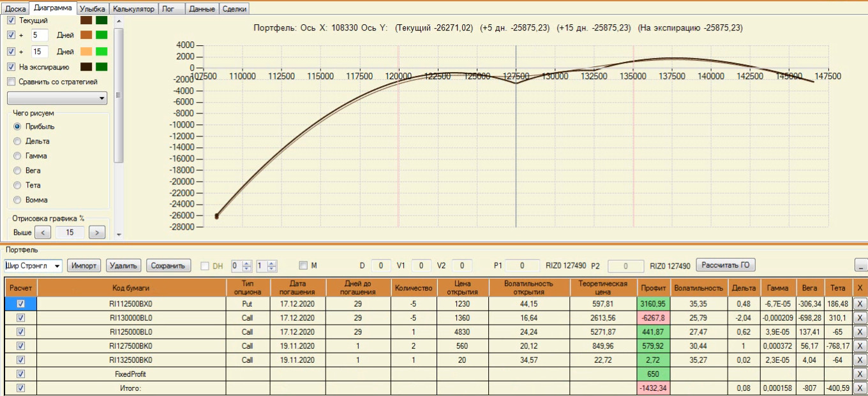Open the strategy comparison dropdown
868x396 pixels.
(x=57, y=98)
